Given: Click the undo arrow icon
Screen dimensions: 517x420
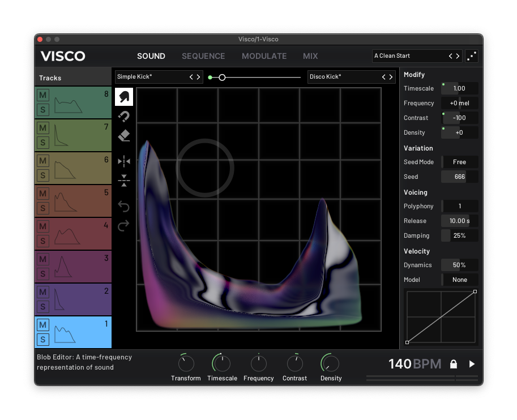Looking at the screenshot, I should click(124, 207).
